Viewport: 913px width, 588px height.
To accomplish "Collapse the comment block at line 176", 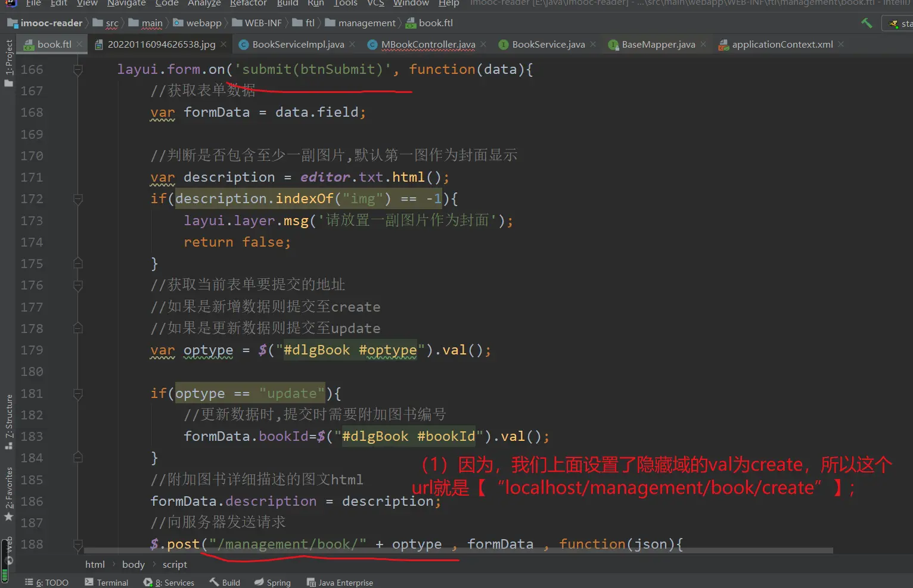I will pyautogui.click(x=77, y=285).
